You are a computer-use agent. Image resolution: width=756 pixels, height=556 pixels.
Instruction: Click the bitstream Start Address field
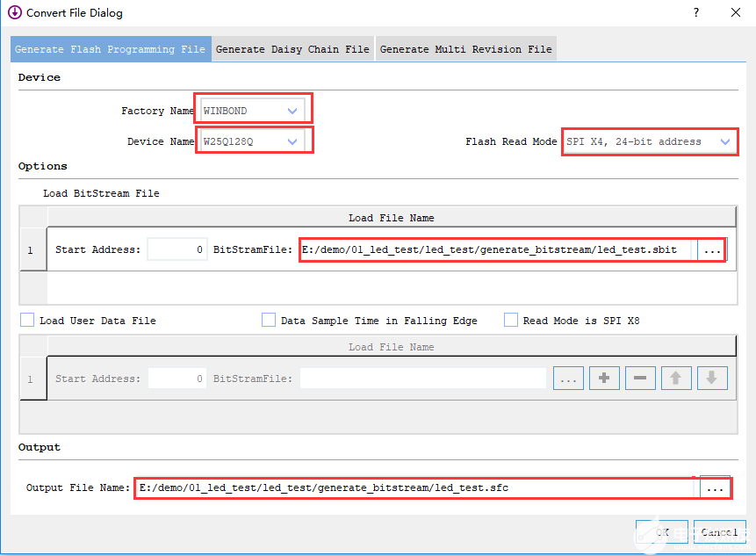tap(177, 249)
